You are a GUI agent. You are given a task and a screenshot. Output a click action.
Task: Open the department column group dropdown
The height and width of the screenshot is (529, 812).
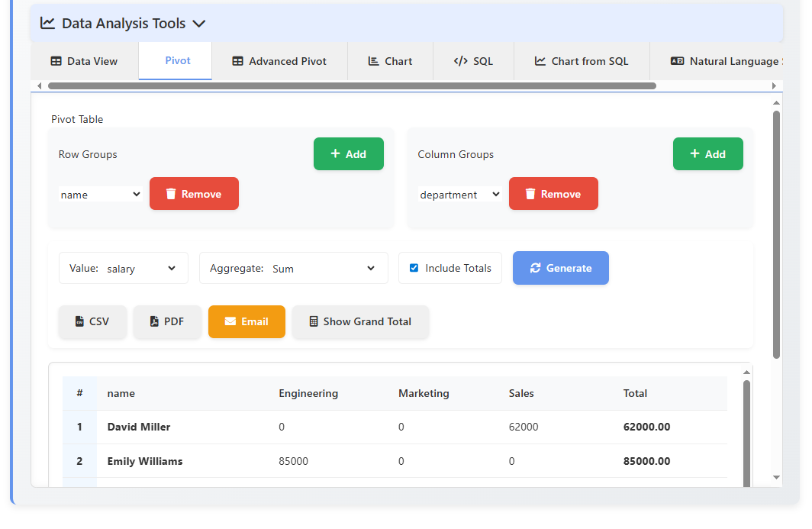point(459,195)
